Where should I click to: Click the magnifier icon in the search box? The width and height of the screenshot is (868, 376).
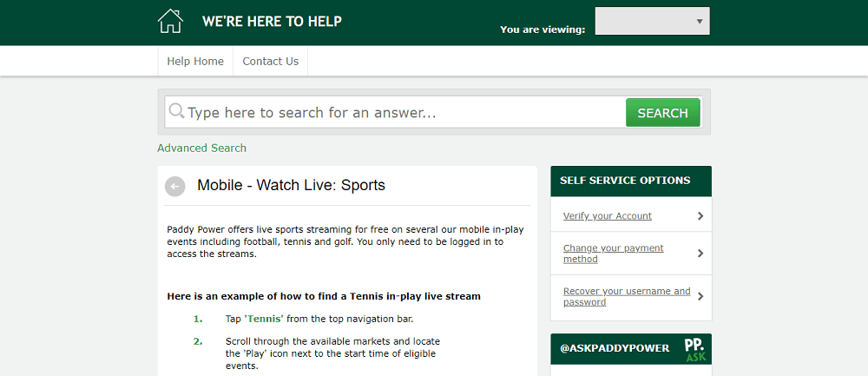[176, 111]
